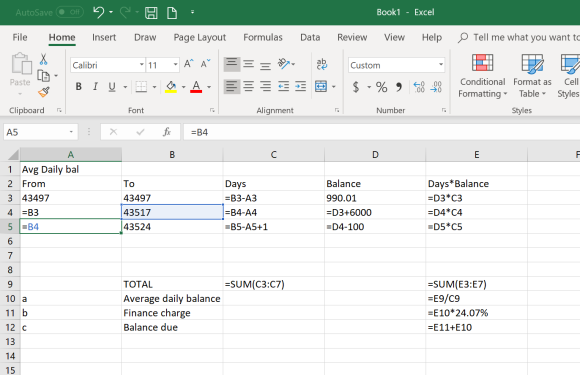Viewport: 580px width, 375px height.
Task: Select Middle Align icon
Action: [x=249, y=64]
